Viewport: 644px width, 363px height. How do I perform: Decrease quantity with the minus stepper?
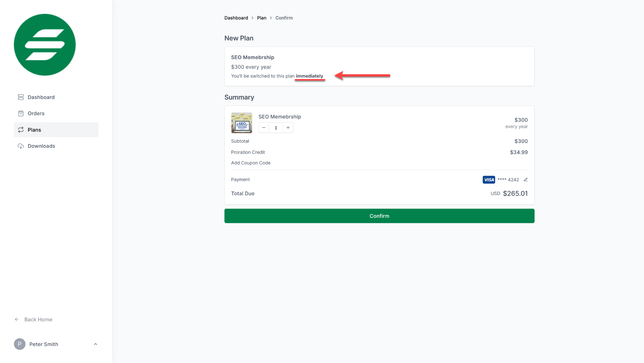click(264, 128)
